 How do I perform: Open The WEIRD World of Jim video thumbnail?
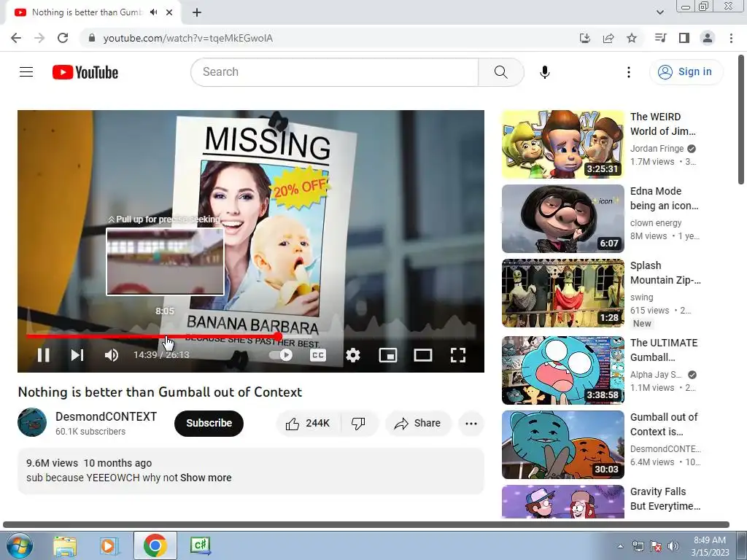coord(563,144)
